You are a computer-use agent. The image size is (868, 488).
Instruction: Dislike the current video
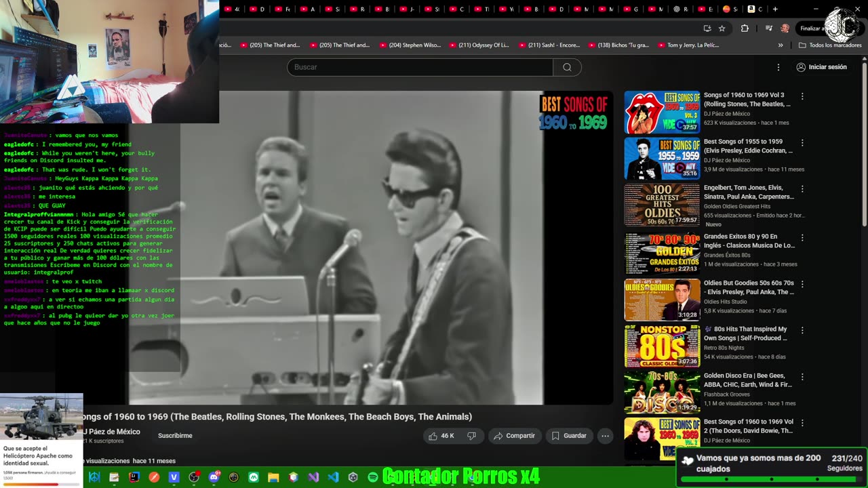471,436
